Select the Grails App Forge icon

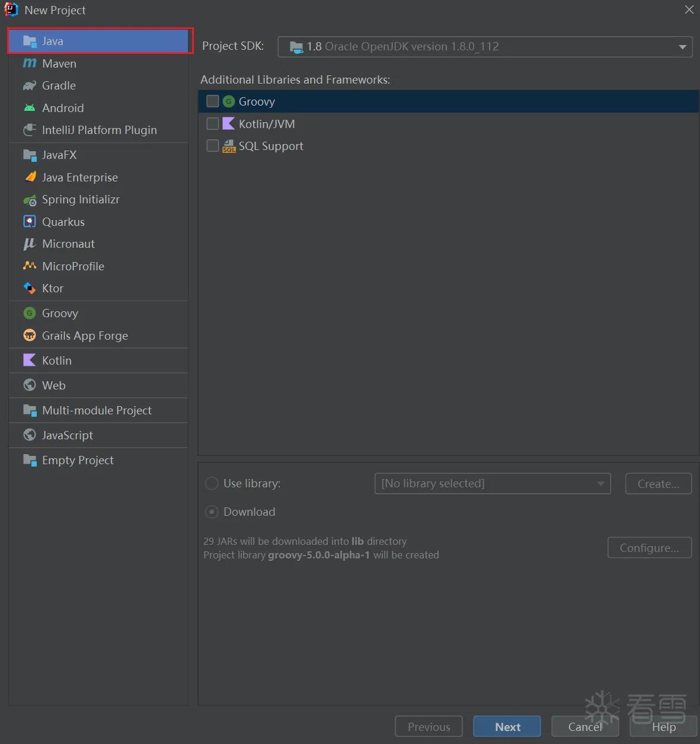click(x=30, y=336)
